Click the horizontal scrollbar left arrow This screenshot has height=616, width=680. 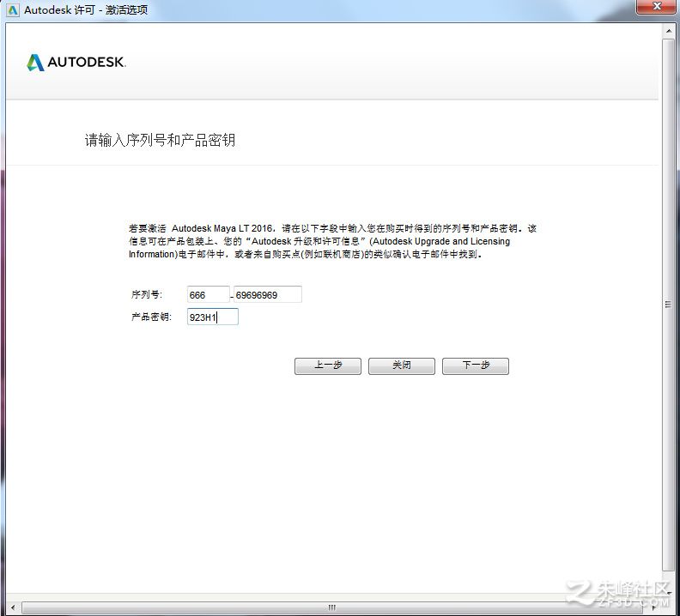click(x=13, y=607)
